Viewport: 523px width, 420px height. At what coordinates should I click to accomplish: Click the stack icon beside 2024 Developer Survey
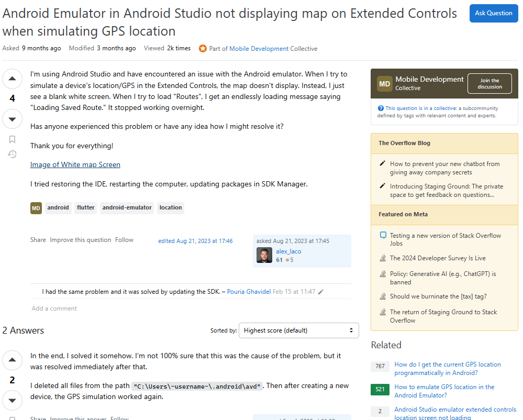coord(383,258)
